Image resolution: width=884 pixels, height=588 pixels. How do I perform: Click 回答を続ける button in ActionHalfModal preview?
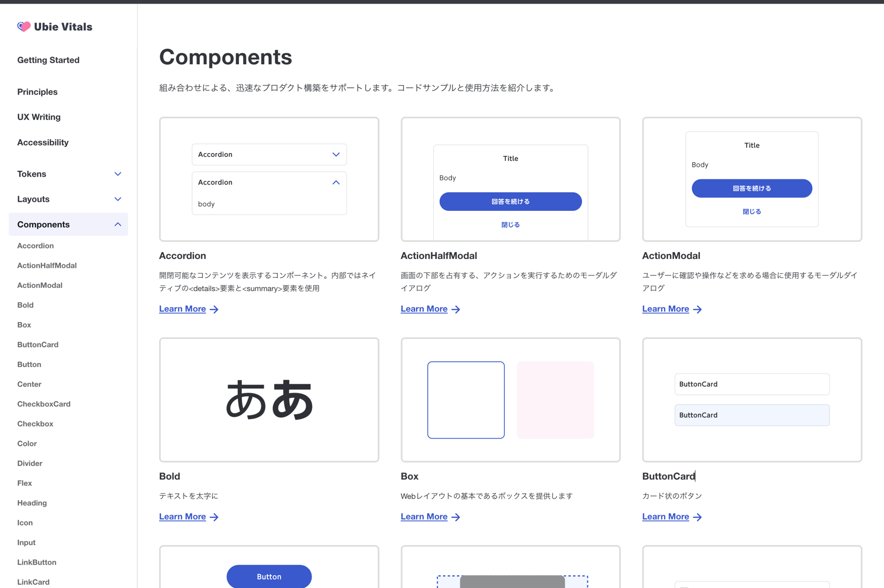(510, 202)
